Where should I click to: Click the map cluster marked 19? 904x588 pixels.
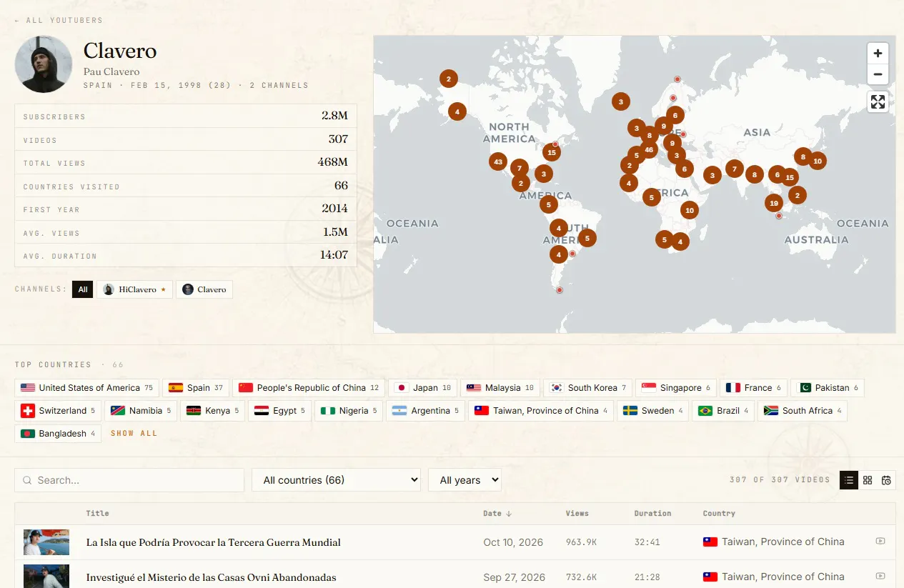773,203
